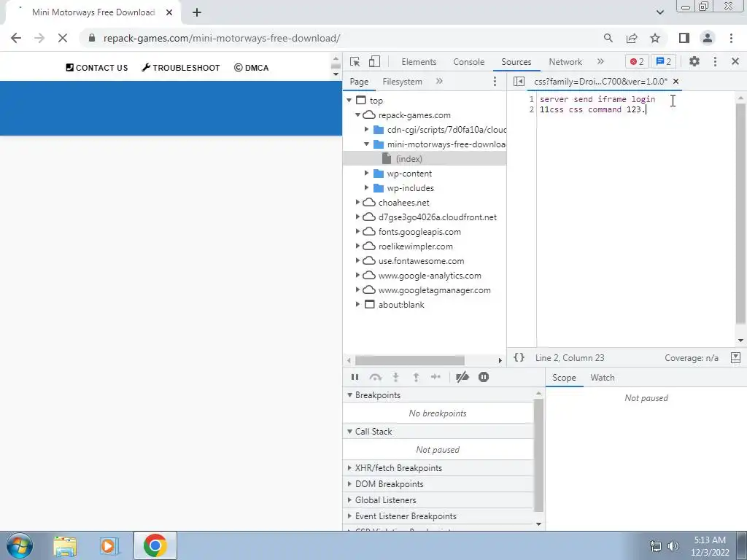Expand the cdn-cgi/scripts folder
Image resolution: width=747 pixels, height=560 pixels.
click(366, 130)
